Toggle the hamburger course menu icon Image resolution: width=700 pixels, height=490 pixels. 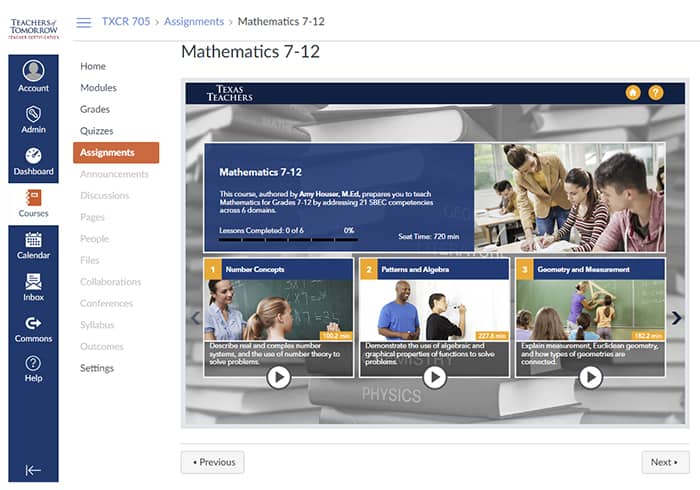pyautogui.click(x=83, y=22)
